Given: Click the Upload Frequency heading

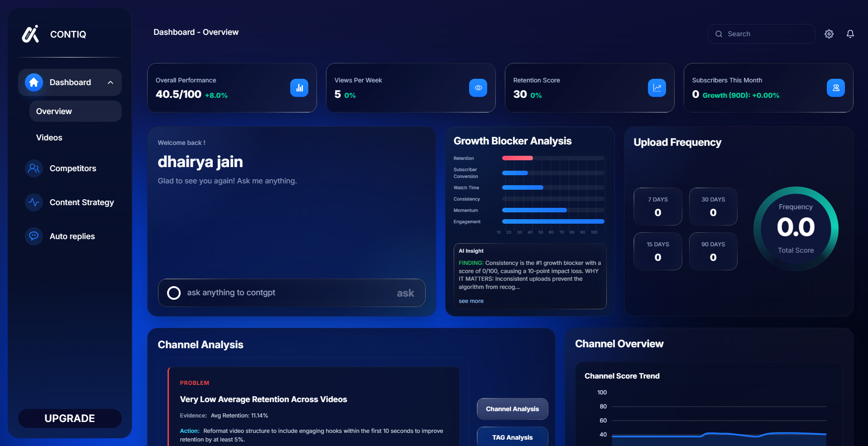Looking at the screenshot, I should tap(677, 142).
